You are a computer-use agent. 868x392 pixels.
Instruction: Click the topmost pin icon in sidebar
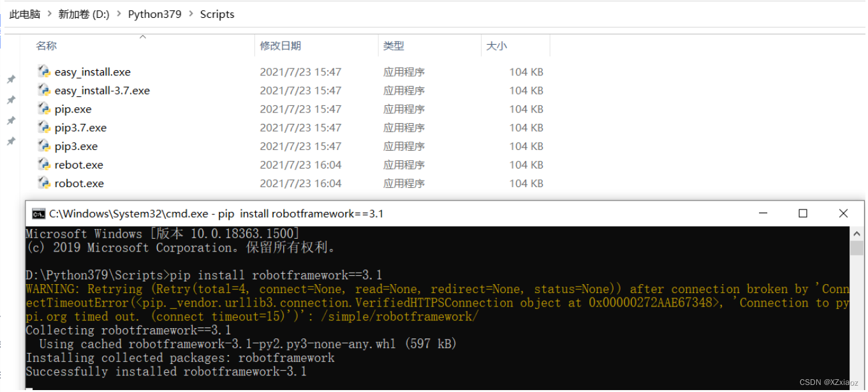pyautogui.click(x=11, y=79)
